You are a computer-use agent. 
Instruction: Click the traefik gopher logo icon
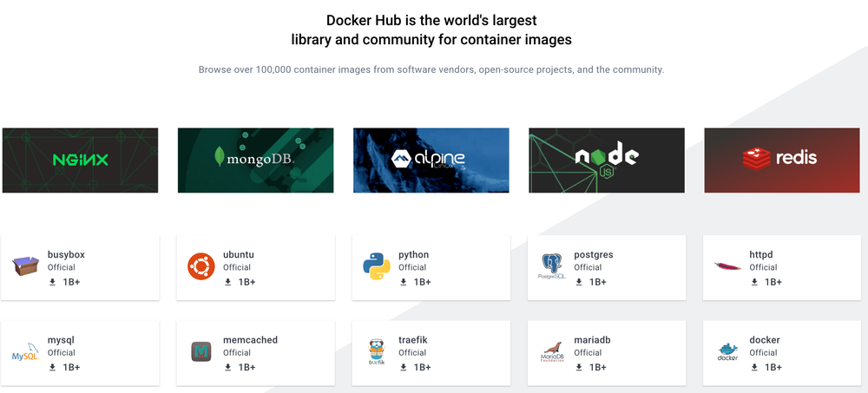click(x=377, y=352)
